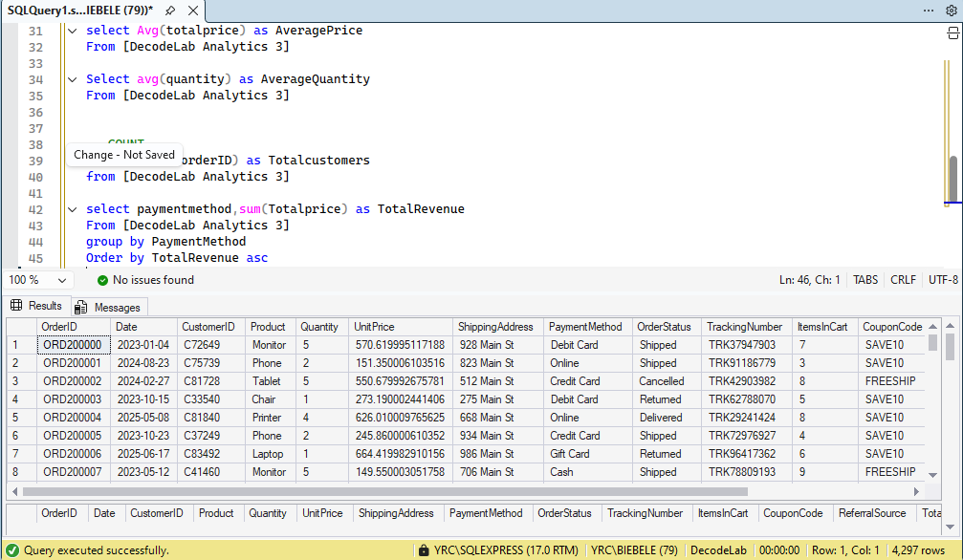The width and height of the screenshot is (963, 560).
Task: Open the editor settings gear
Action: [951, 11]
